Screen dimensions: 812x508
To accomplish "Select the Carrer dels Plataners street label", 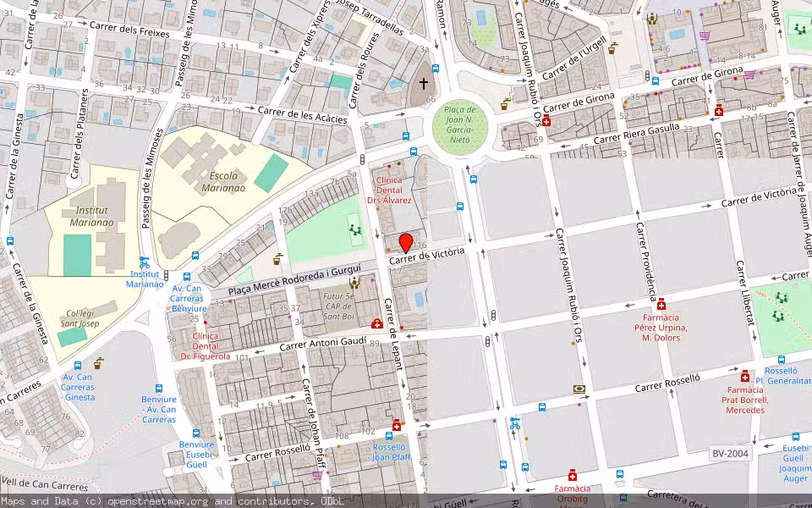I will click(80, 134).
